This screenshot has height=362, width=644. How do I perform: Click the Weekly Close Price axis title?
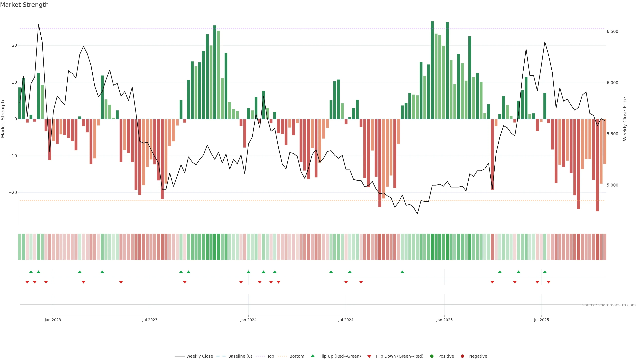pos(625,119)
